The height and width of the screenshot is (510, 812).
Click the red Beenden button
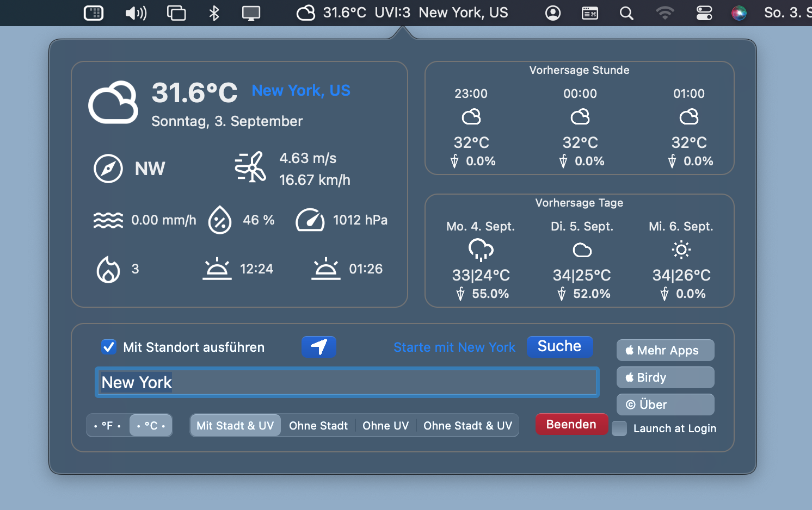tap(571, 424)
